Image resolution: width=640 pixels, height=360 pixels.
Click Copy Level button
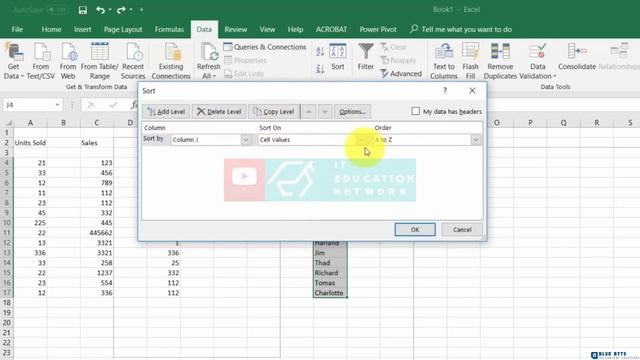tap(273, 111)
